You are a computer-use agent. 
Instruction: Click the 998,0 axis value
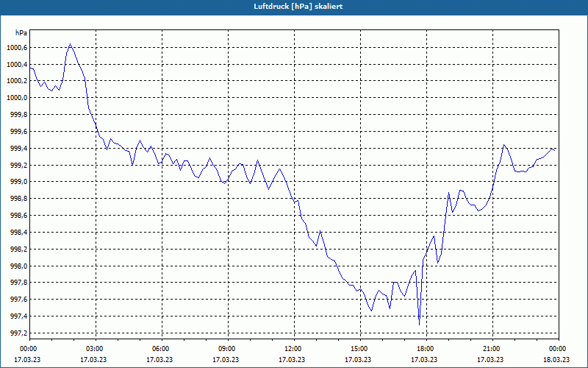pos(19,266)
